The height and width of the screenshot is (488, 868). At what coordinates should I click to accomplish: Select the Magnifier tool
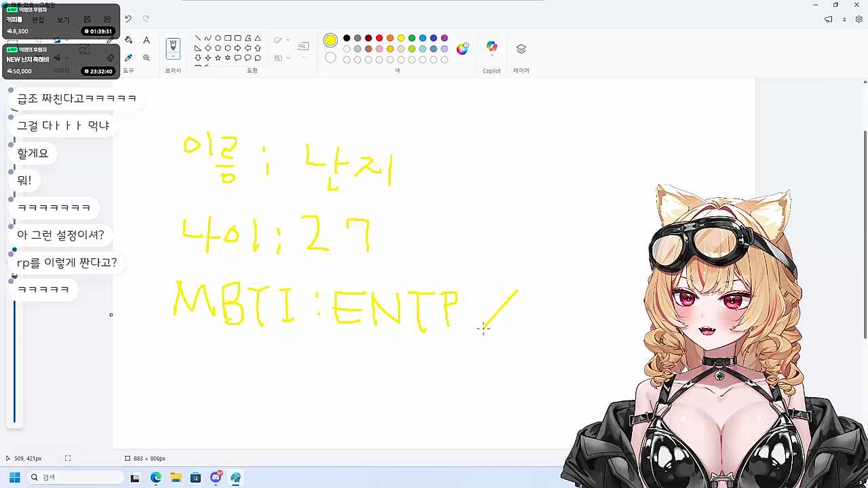coord(146,58)
